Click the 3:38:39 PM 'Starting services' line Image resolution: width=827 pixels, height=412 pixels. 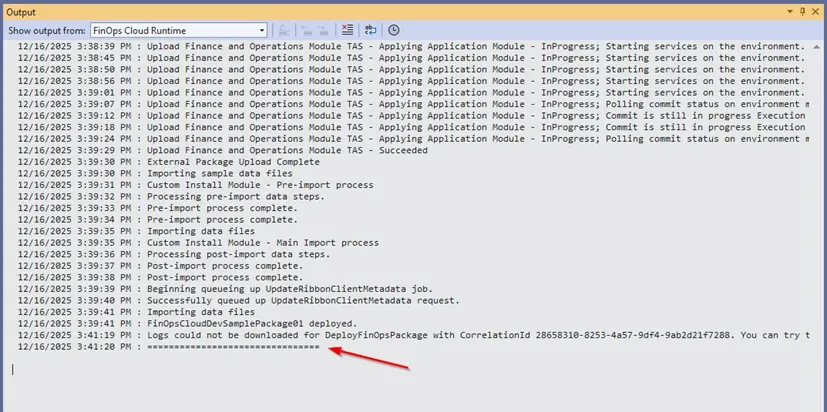click(x=411, y=46)
